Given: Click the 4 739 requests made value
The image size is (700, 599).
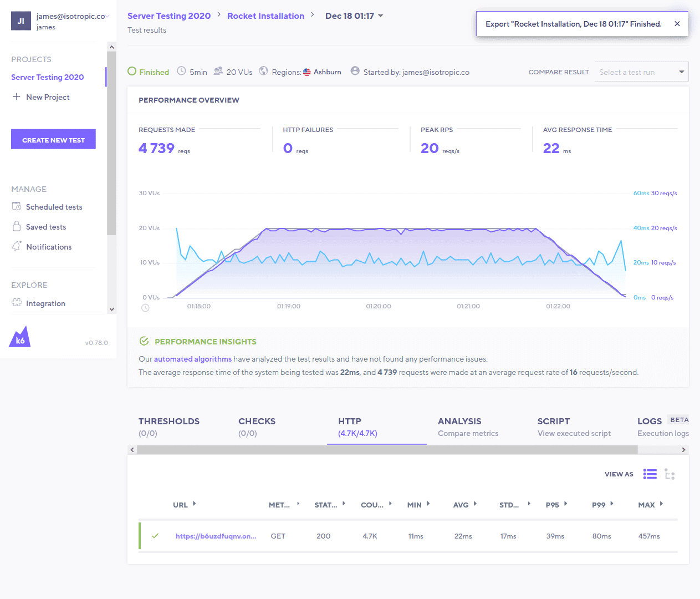Looking at the screenshot, I should [x=156, y=148].
